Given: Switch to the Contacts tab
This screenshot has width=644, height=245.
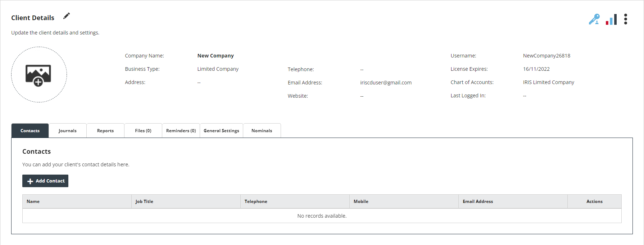Looking at the screenshot, I should coord(30,131).
